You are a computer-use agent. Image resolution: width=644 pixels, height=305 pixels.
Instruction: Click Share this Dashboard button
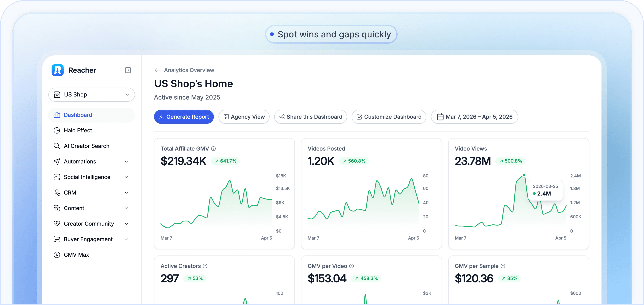[x=310, y=117]
